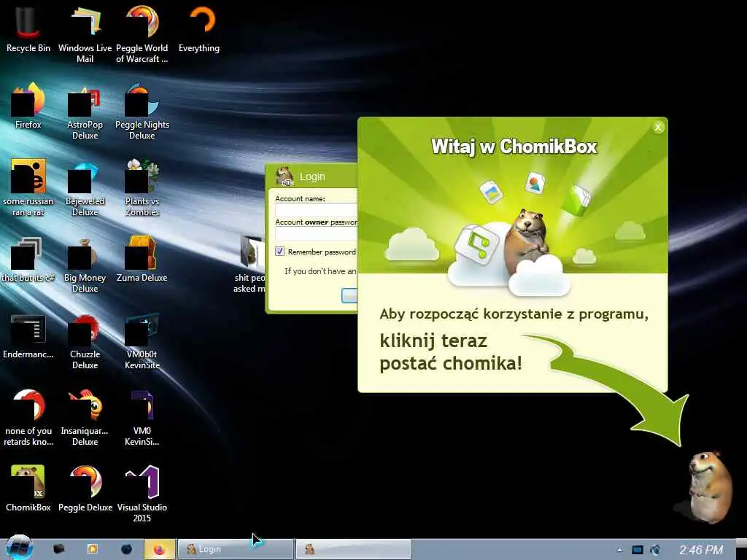Select the VM0b0t KevinSite desktop icon
This screenshot has width=747, height=560.
click(x=142, y=341)
